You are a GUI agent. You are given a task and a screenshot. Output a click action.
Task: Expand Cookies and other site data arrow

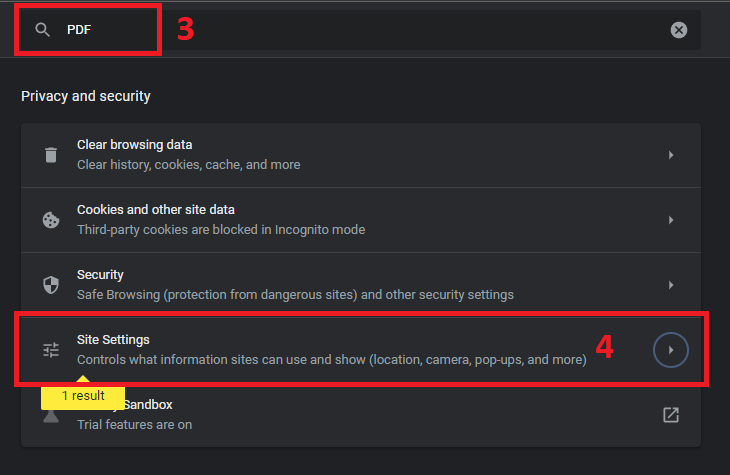click(x=671, y=220)
